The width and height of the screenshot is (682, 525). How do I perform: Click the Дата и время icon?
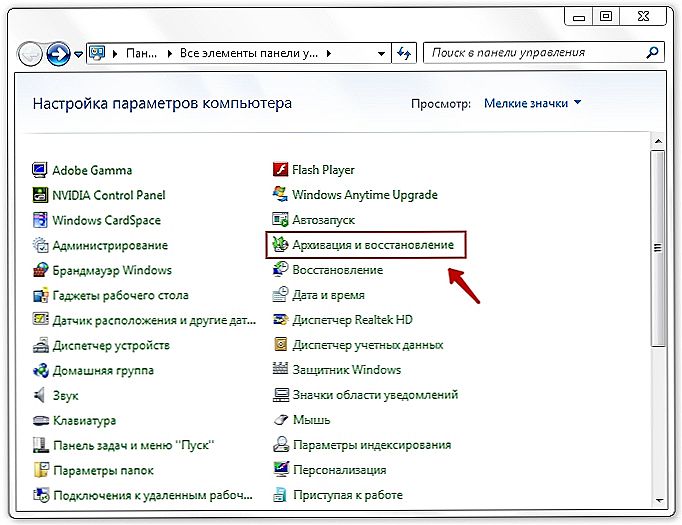pos(280,295)
